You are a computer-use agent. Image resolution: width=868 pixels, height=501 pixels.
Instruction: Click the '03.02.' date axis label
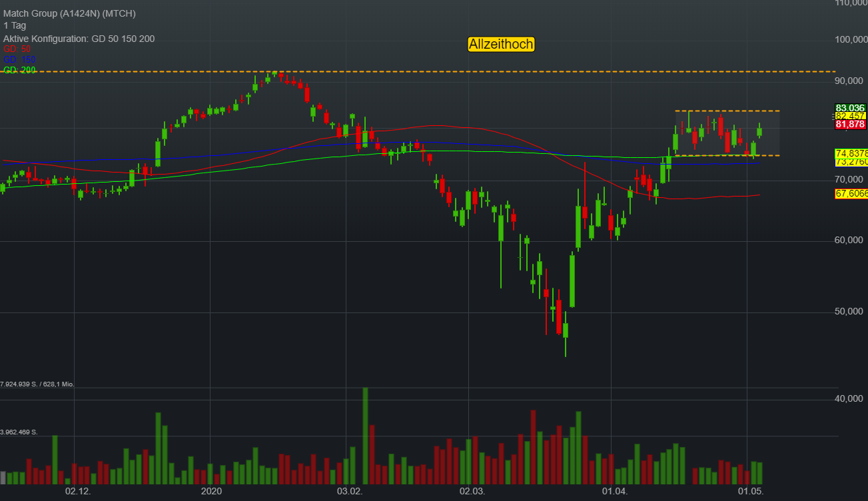point(349,492)
